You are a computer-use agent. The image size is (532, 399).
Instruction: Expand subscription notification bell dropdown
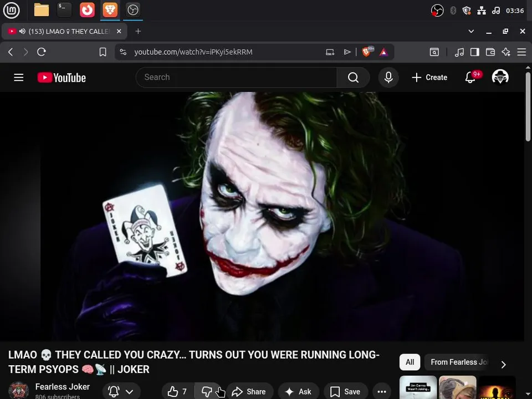click(x=121, y=392)
